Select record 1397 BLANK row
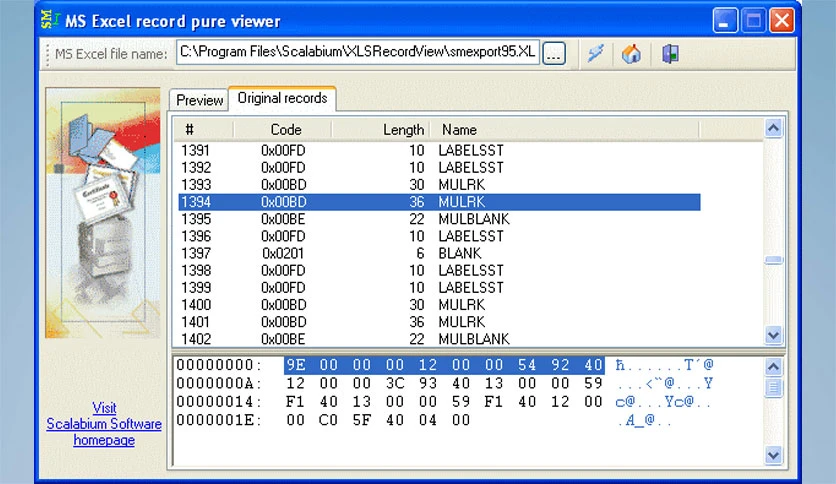 pyautogui.click(x=439, y=253)
